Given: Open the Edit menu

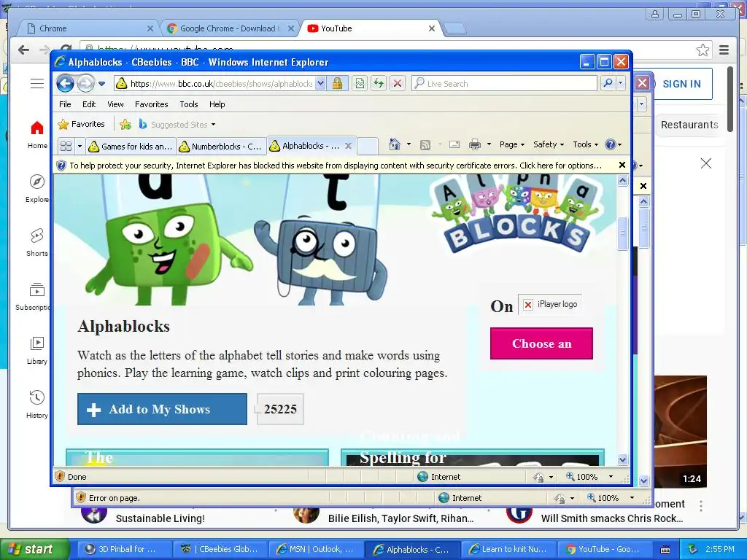Looking at the screenshot, I should click(x=89, y=104).
